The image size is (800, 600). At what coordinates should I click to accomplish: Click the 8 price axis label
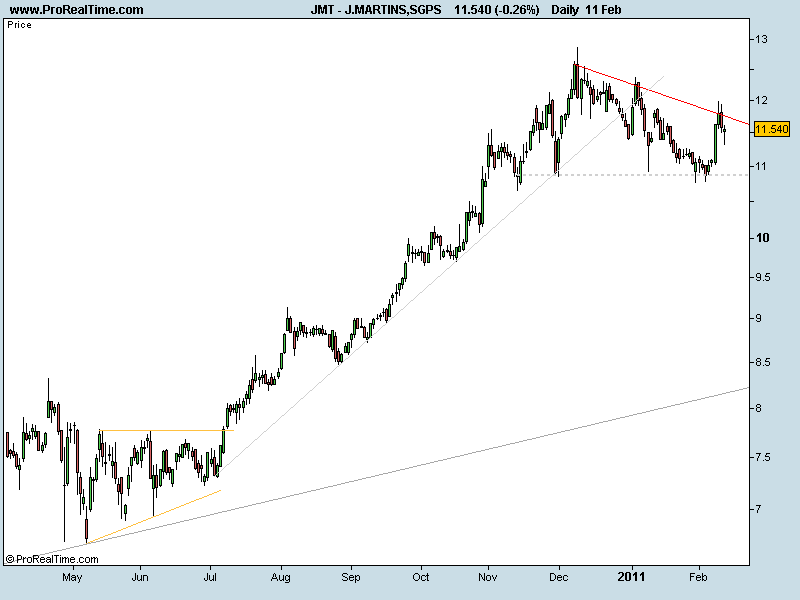point(759,408)
